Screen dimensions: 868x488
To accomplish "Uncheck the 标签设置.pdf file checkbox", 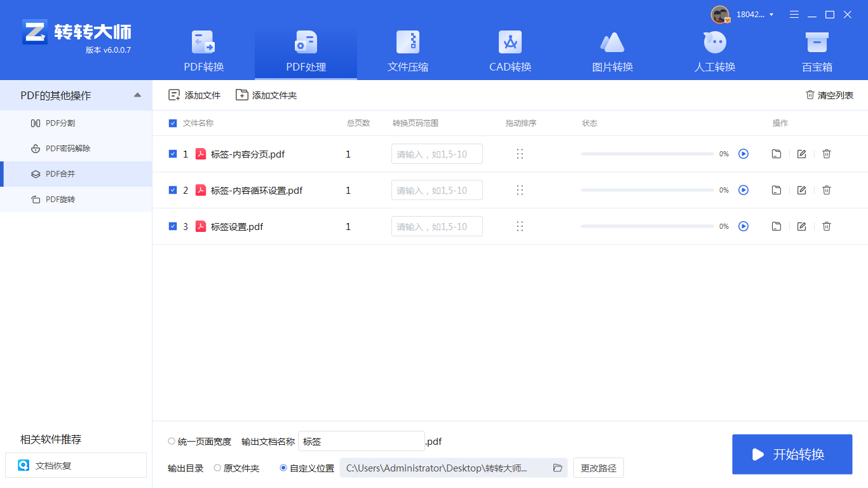I will (x=173, y=226).
